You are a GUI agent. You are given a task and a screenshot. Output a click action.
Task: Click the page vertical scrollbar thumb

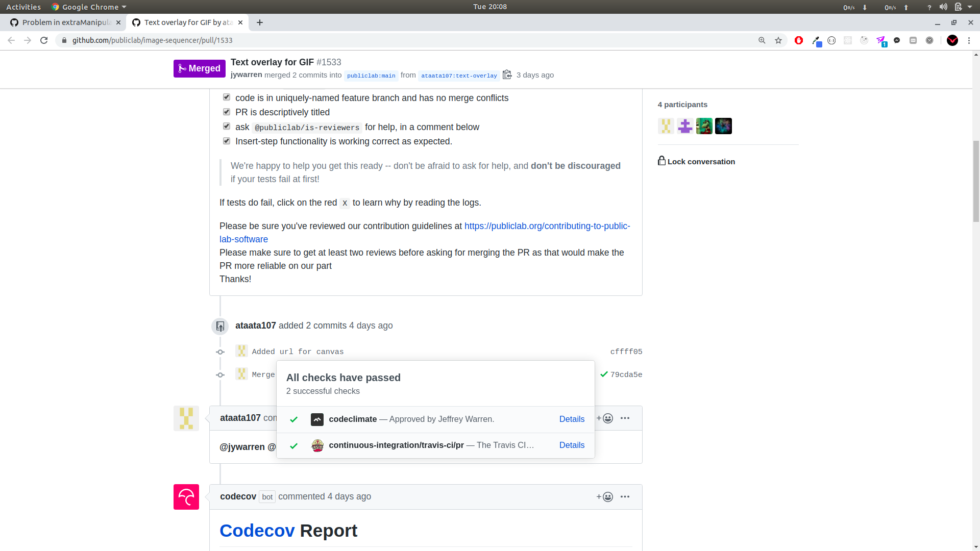pos(976,181)
